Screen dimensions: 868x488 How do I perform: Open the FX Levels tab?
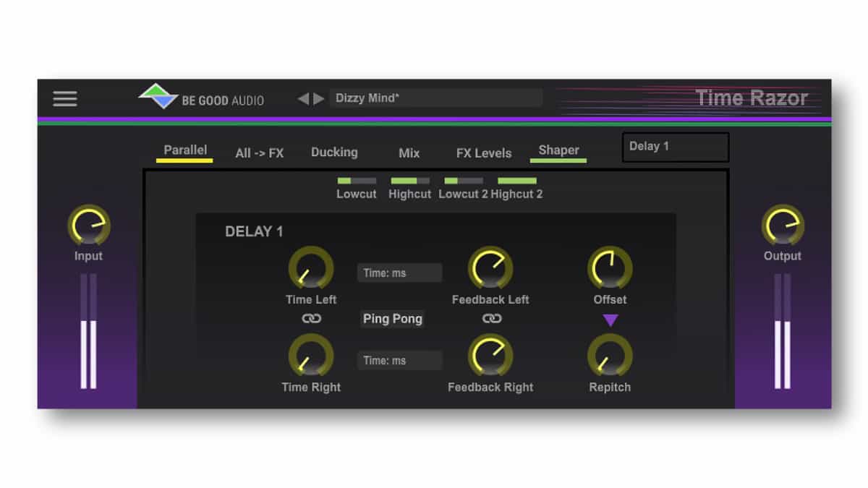coord(484,153)
